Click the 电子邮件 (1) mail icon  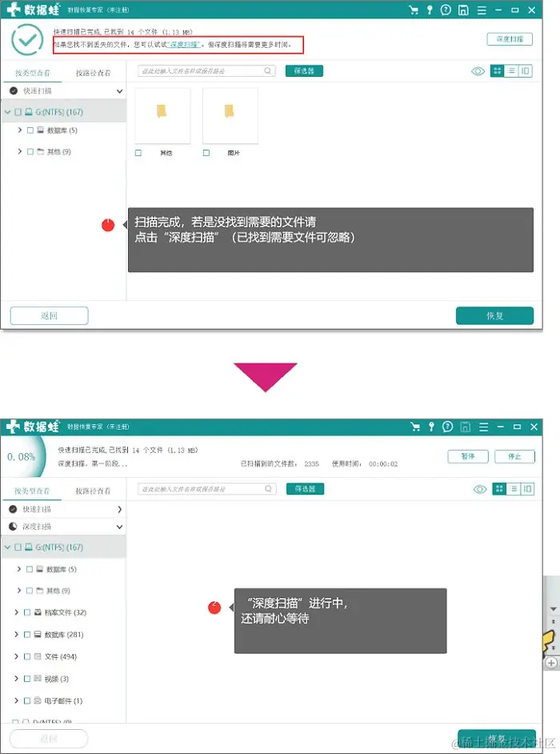pyautogui.click(x=38, y=700)
